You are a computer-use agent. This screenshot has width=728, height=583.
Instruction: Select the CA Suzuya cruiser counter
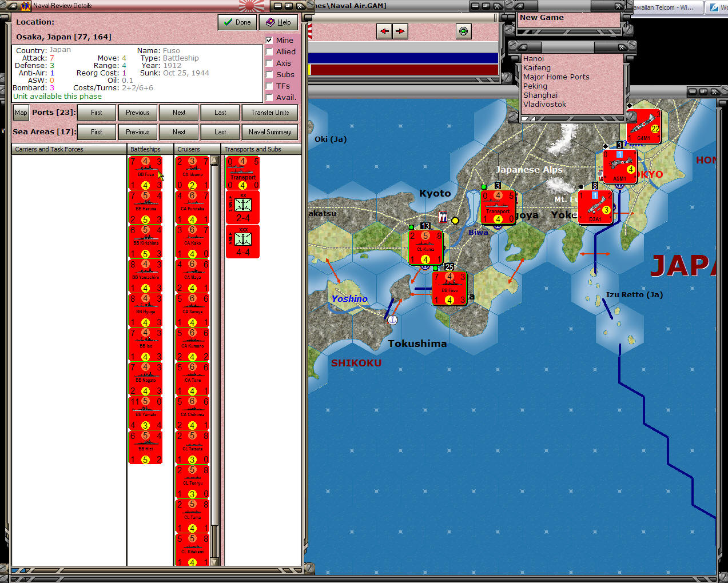[192, 310]
